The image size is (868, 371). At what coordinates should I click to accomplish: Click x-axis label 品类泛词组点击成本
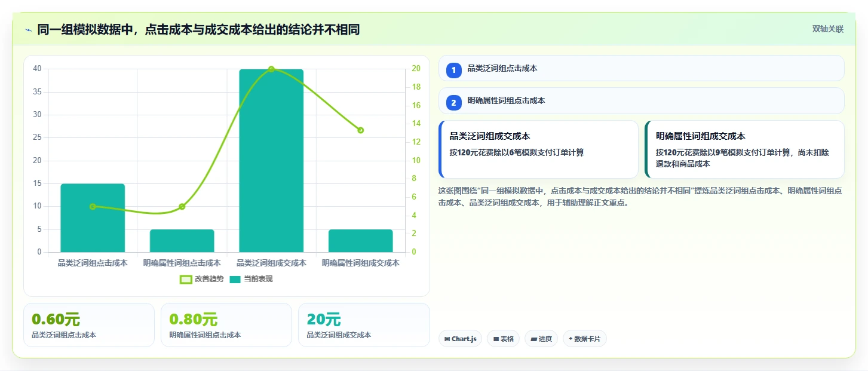93,263
